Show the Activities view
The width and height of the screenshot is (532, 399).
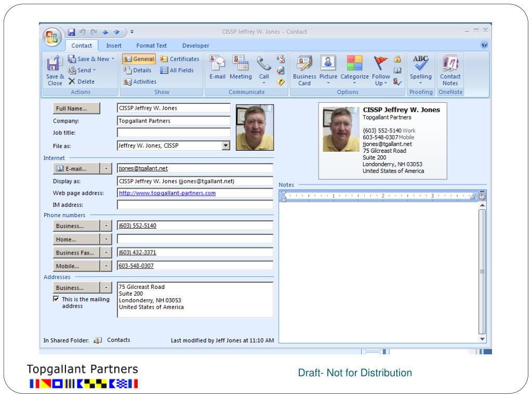pos(140,82)
